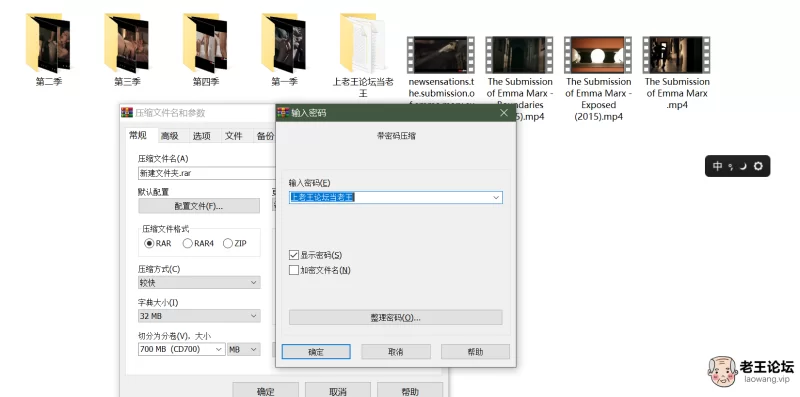Image resolution: width=800 pixels, height=397 pixels.
Task: Select the newsensations.the.submission video thumbnail
Action: 441,55
